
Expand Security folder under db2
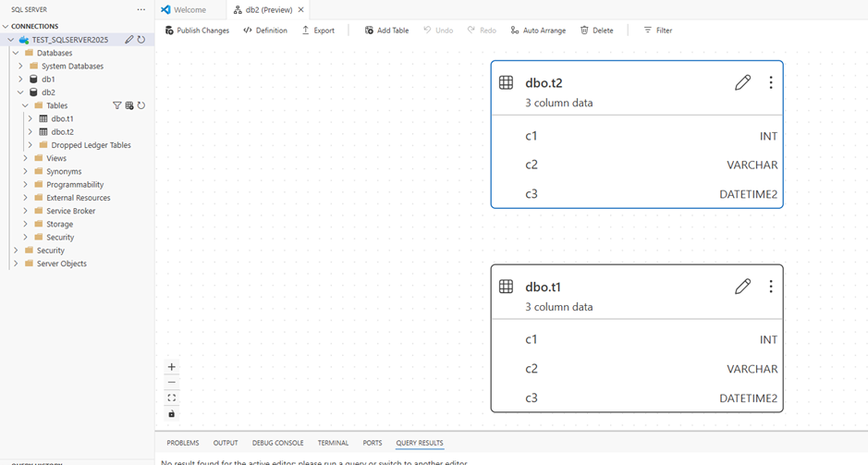pos(26,237)
